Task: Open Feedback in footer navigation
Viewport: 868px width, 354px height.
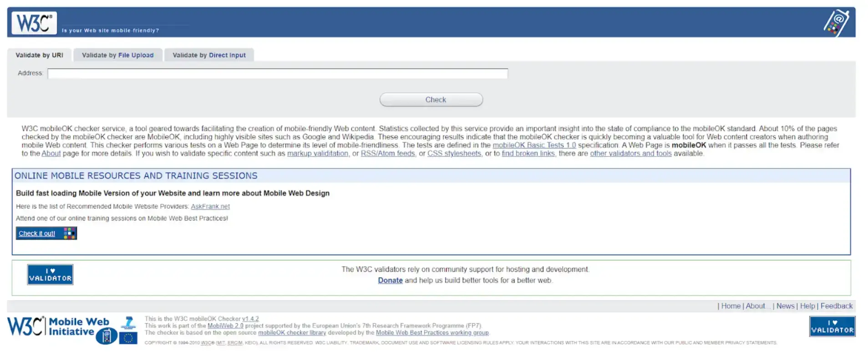Action: point(837,306)
